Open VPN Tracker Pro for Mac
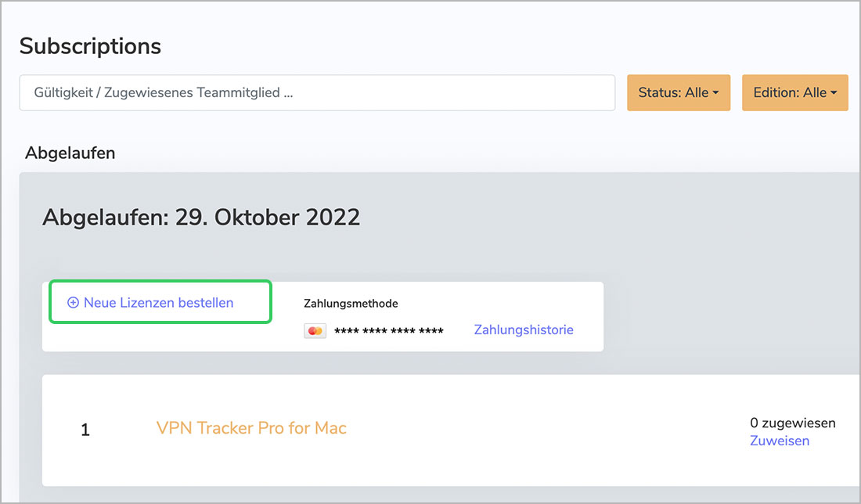This screenshot has width=861, height=504. 251,428
